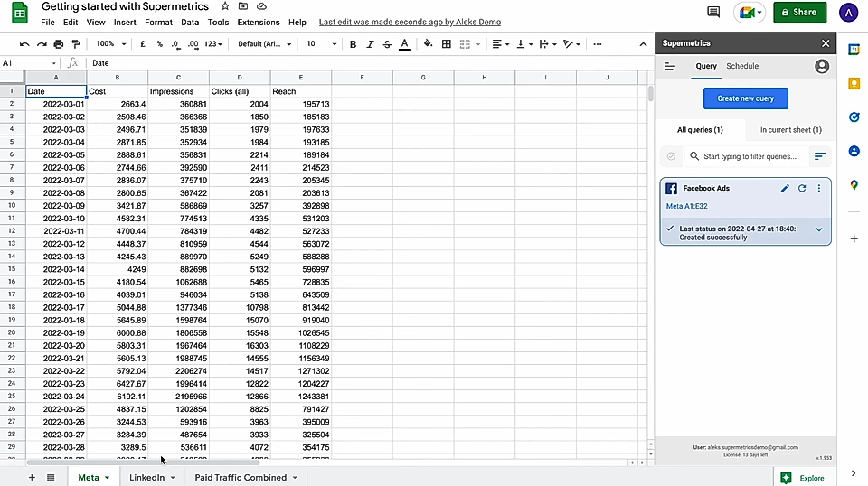Show more toolbar options
This screenshot has height=486, width=868.
point(598,44)
